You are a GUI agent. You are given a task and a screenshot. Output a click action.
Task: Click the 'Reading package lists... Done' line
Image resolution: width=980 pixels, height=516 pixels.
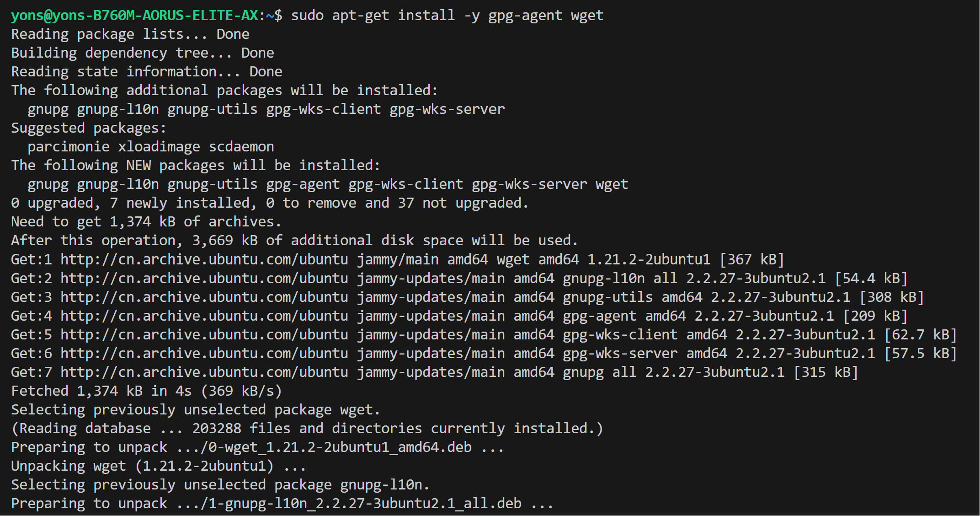130,34
